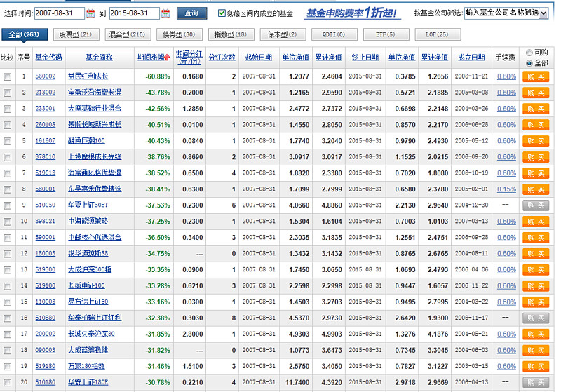The image size is (561, 392).
Task: Switch to the 债券型(30) tab
Action: point(180,34)
